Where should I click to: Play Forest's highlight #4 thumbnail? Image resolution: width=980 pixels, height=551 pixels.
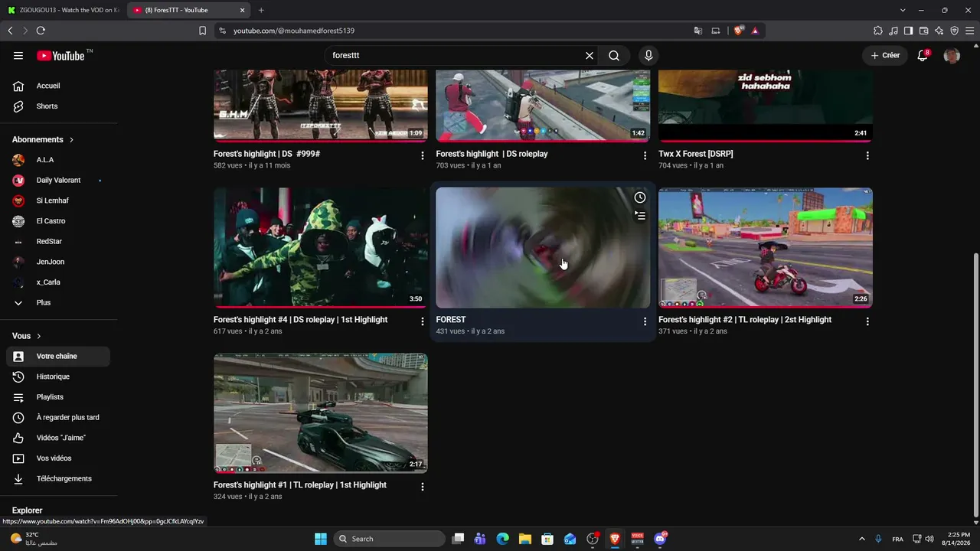321,248
